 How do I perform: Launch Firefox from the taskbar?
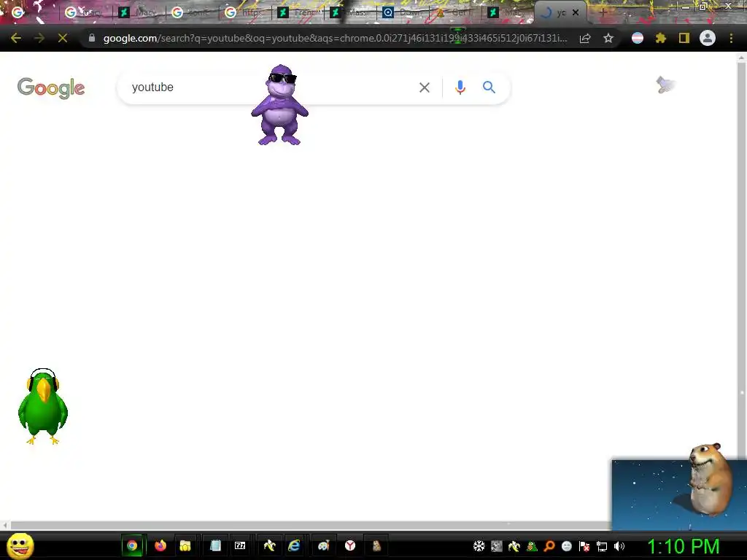pyautogui.click(x=160, y=545)
